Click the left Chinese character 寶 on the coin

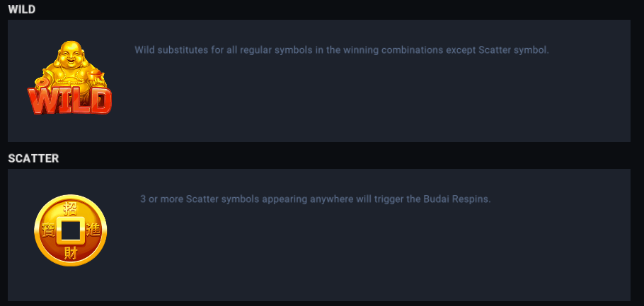[x=48, y=231]
